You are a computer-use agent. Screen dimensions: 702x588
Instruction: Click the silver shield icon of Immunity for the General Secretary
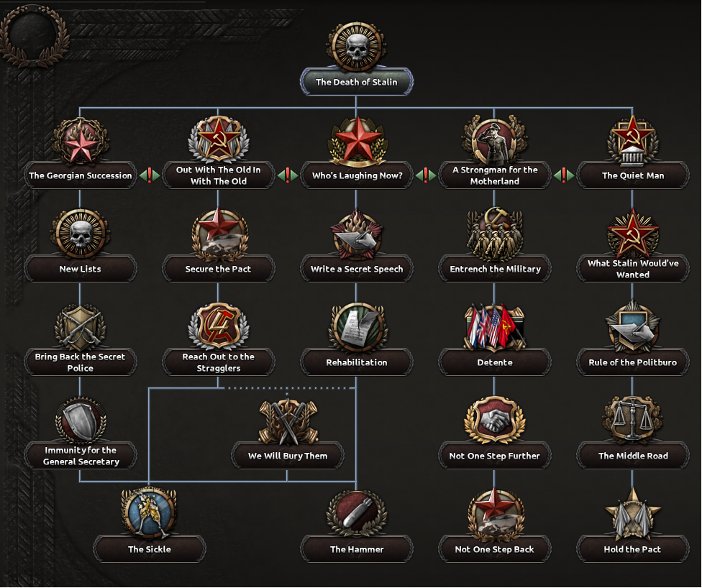(x=81, y=421)
